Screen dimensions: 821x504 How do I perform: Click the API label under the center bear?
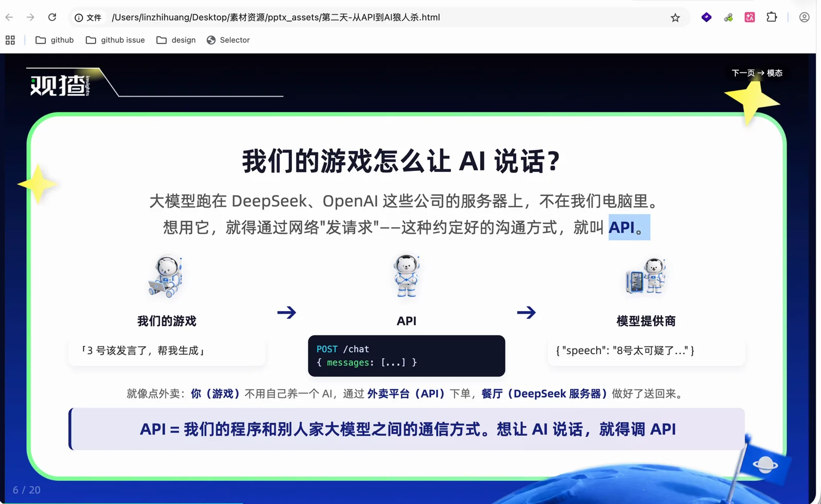click(406, 321)
